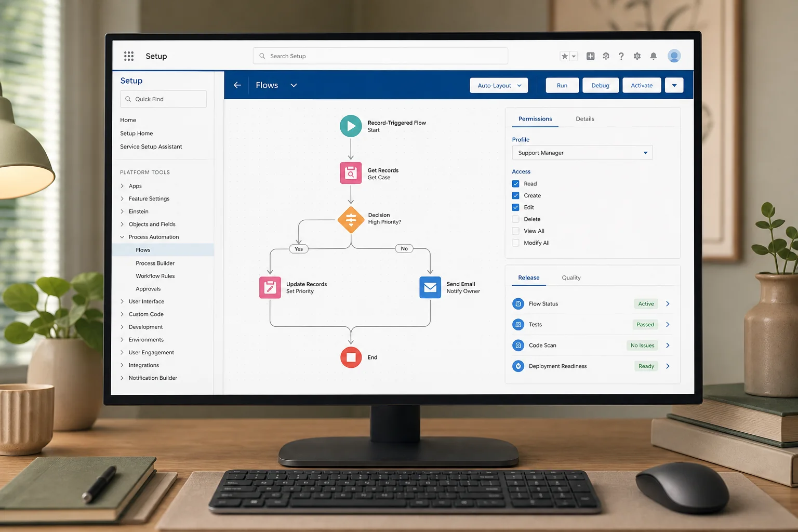
Task: Open the Flow Status row chevron
Action: click(668, 304)
